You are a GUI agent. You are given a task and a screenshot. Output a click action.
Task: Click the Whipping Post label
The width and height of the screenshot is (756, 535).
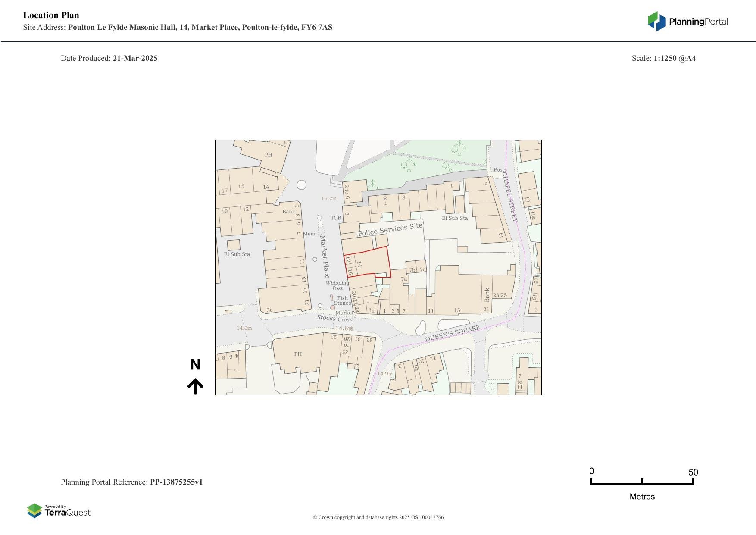[337, 285]
